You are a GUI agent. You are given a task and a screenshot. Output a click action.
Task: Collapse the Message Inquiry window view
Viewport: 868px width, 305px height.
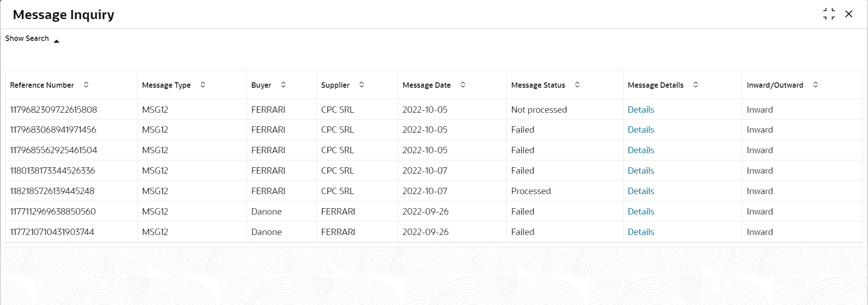(829, 14)
